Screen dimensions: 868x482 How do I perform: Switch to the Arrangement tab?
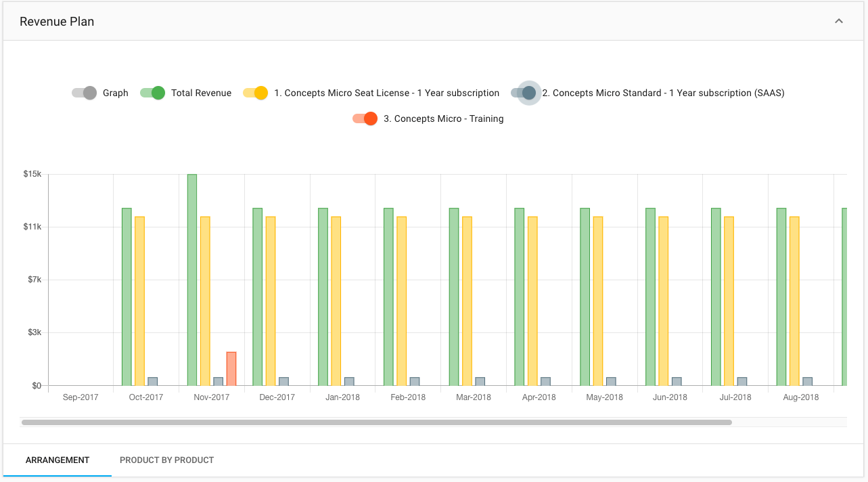58,460
